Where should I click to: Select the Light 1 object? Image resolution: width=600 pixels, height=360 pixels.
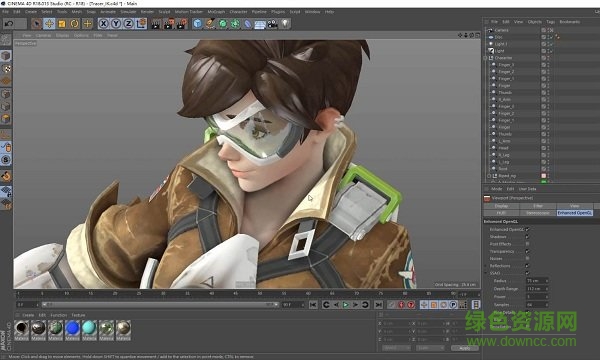tap(501, 44)
